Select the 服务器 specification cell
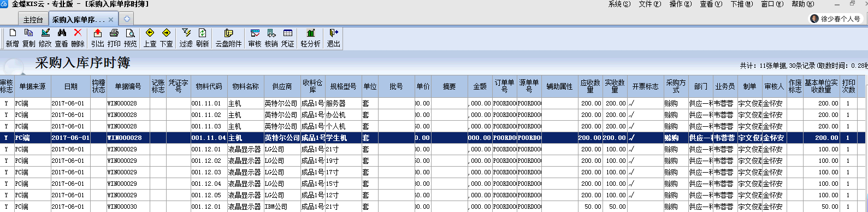Viewport: 868px width, 212px height. [x=343, y=103]
